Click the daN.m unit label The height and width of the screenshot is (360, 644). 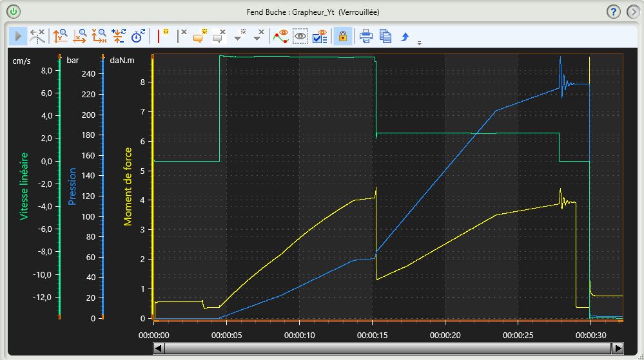tap(122, 60)
